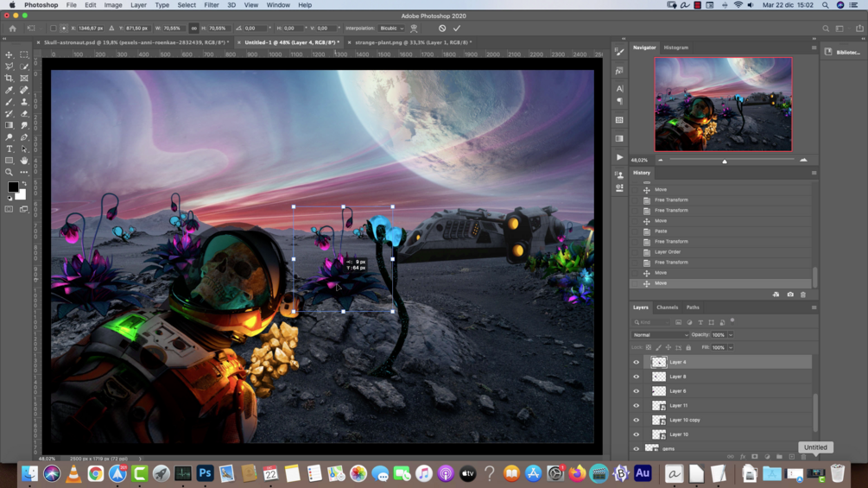Hide Layer 6 using its eye icon
Screen dimensions: 868x488
coord(636,391)
